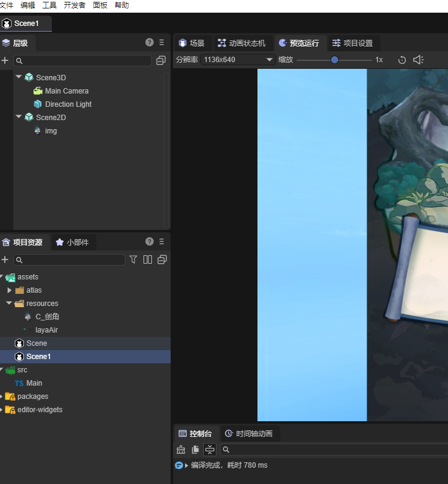The image size is (448, 484).
Task: Open the hierarchy panel options menu
Action: tap(162, 43)
